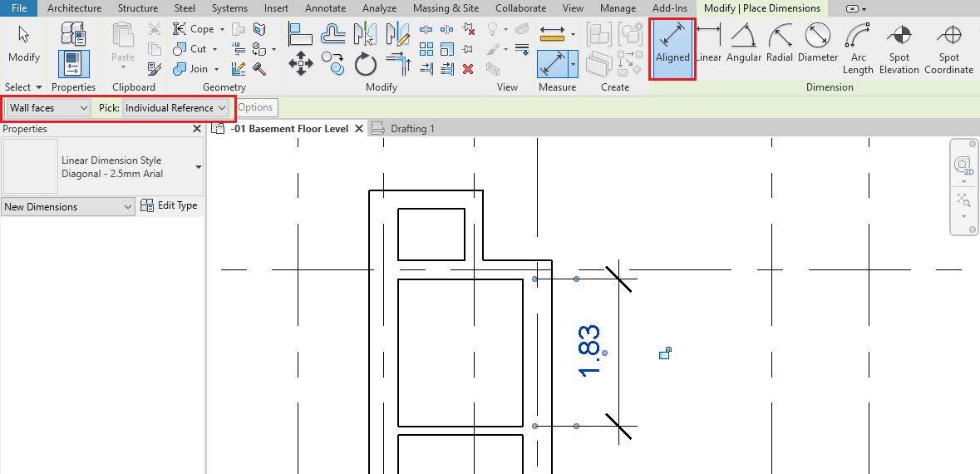The width and height of the screenshot is (980, 474).
Task: Open the Wall faces dropdown
Action: 48,108
